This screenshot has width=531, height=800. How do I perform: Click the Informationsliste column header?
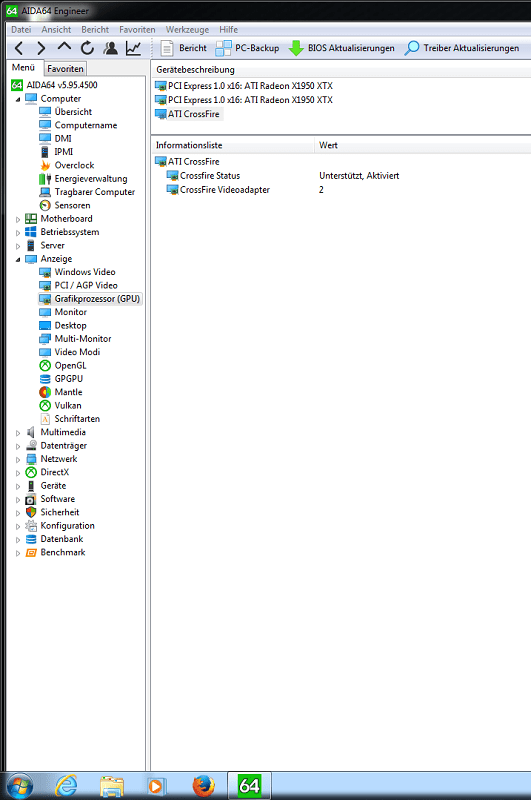point(233,145)
